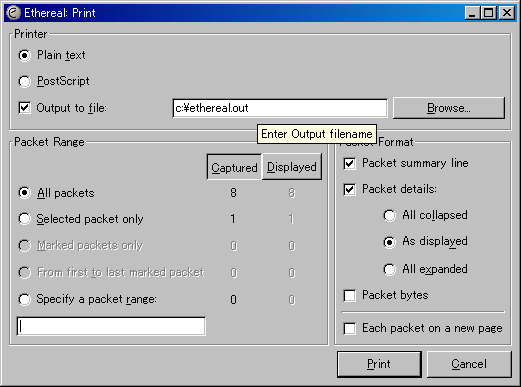521x387 pixels.
Task: Click the Print button
Action: [379, 364]
